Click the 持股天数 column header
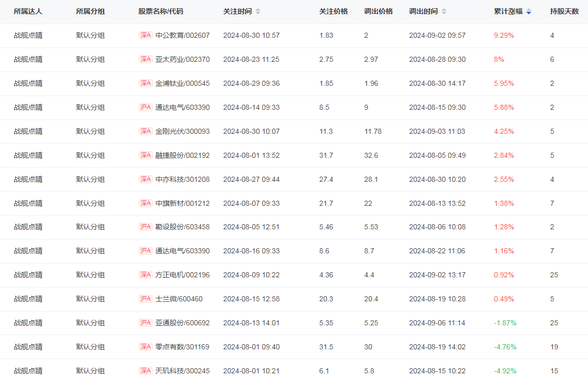Screen dimensions: 588x382 click(565, 12)
